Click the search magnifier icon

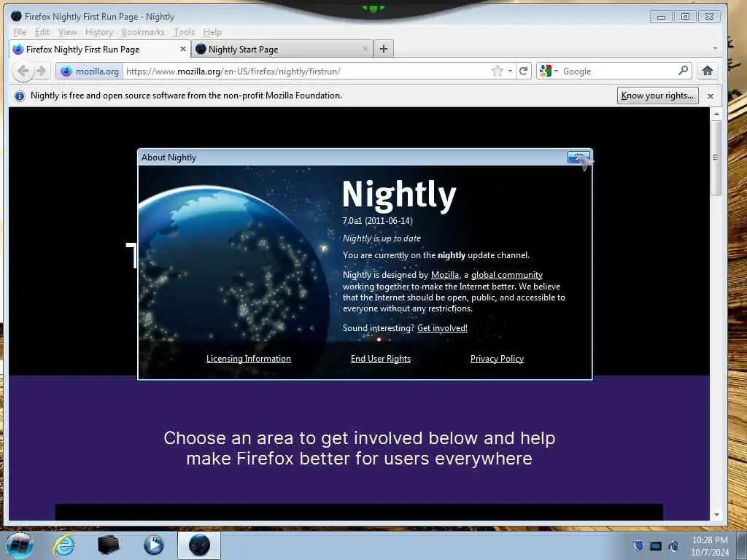coord(683,71)
